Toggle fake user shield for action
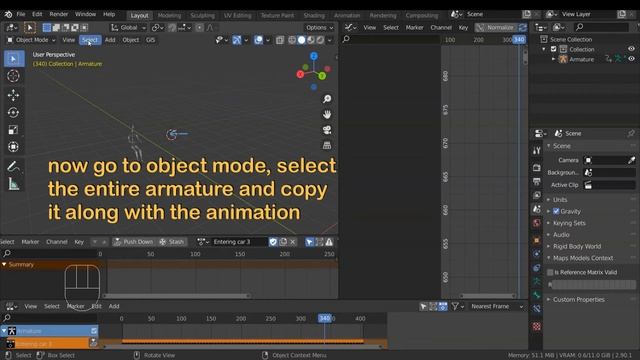Image resolution: width=640 pixels, height=360 pixels. click(x=273, y=242)
